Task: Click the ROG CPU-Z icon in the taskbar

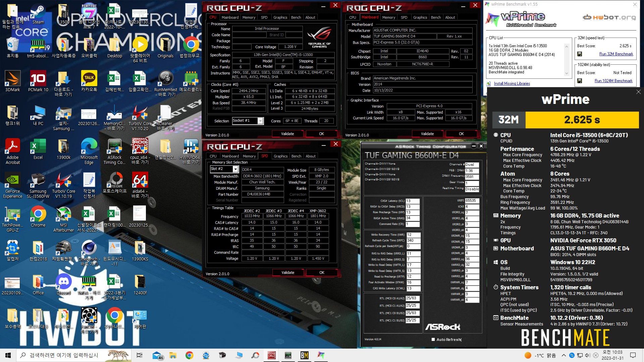Action: click(271, 355)
